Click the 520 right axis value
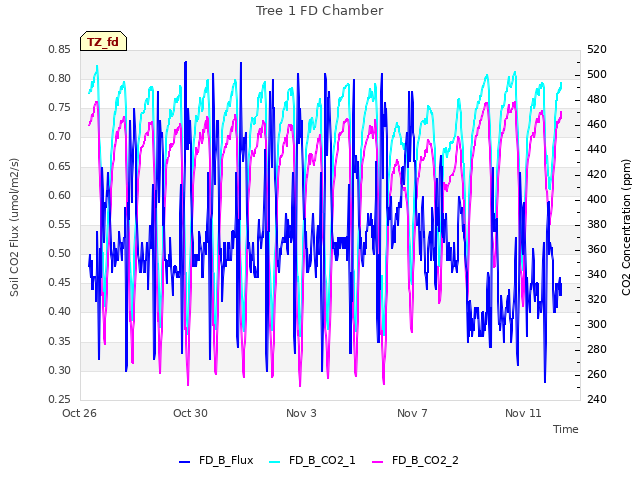Image resolution: width=640 pixels, height=480 pixels. click(597, 49)
